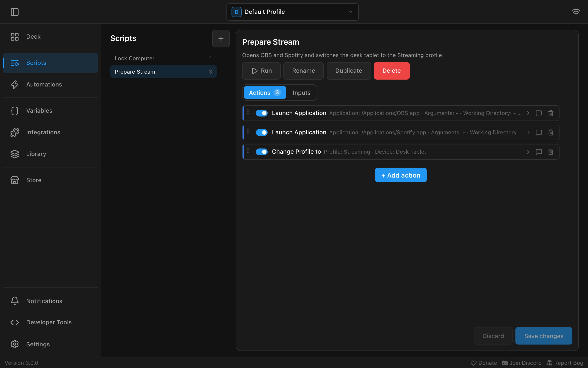Image resolution: width=588 pixels, height=368 pixels.
Task: Add comment to the Spotify launch action
Action: point(539,132)
